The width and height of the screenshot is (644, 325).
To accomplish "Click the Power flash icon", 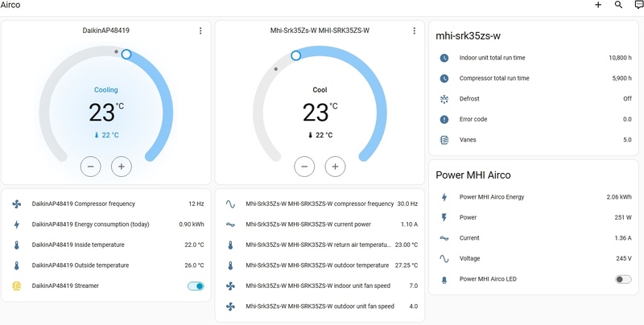I will point(444,217).
